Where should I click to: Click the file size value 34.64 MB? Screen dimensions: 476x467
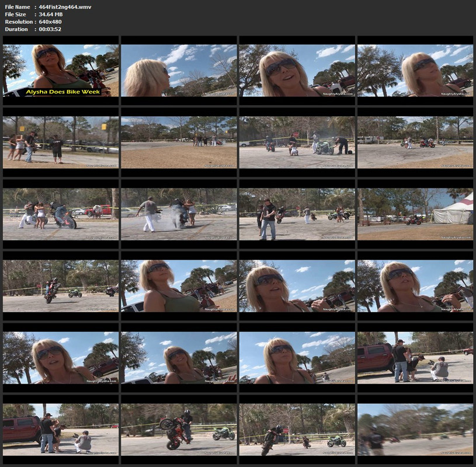coord(51,14)
